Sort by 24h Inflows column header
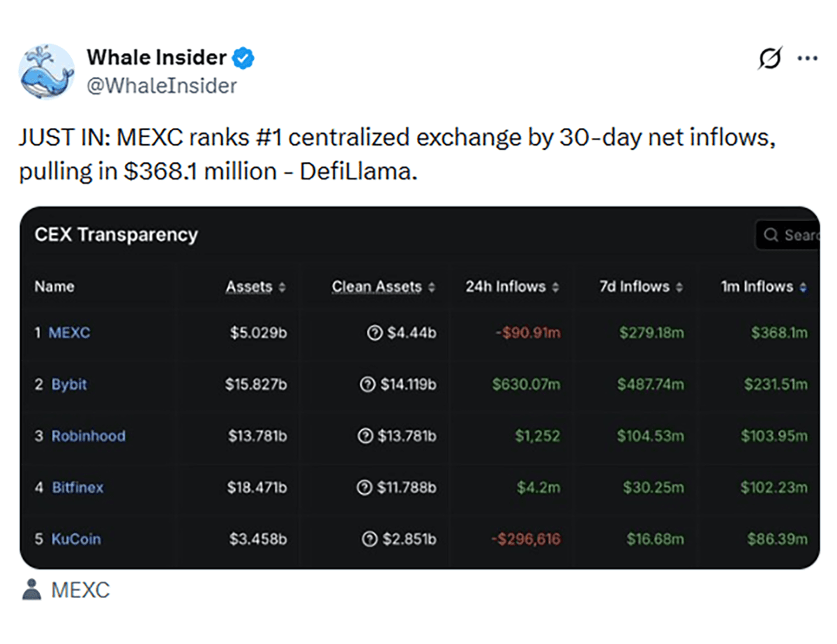Screen dimensions: 837x644 tap(512, 287)
